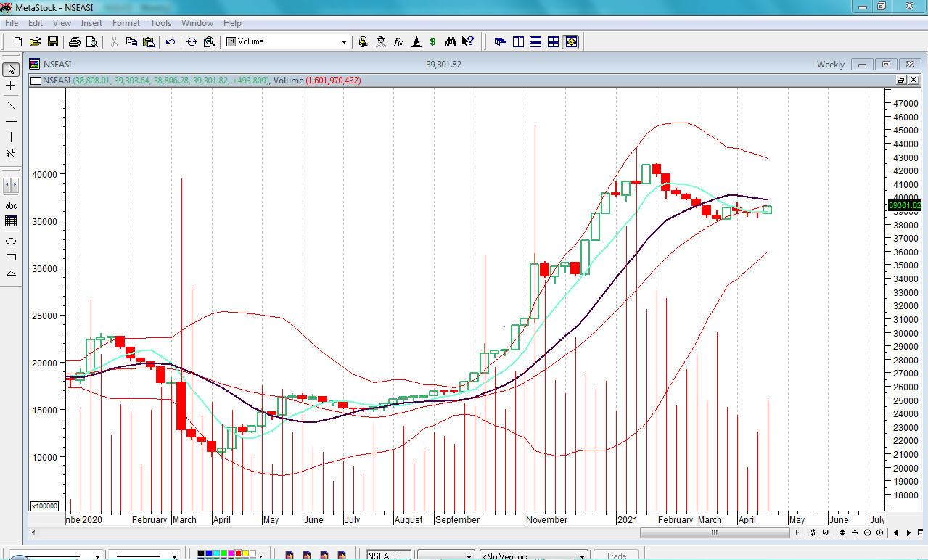Select the abc text annotation tool
The width and height of the screenshot is (928, 560).
(11, 206)
